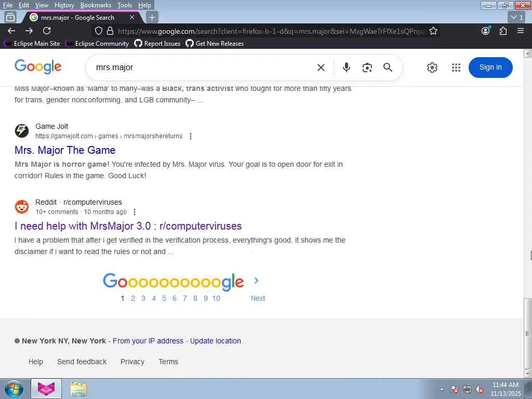The image size is (532, 399).
Task: Open the Edit menu
Action: (24, 5)
